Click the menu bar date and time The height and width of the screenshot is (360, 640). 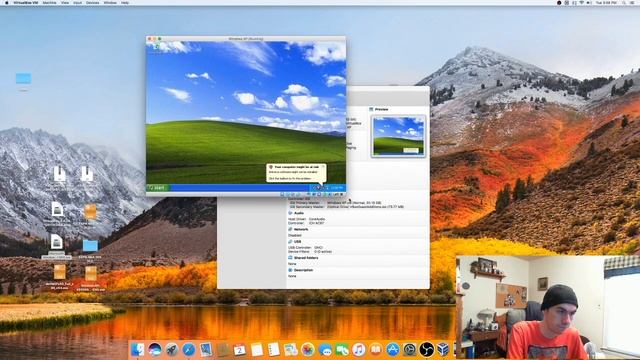(x=606, y=2)
